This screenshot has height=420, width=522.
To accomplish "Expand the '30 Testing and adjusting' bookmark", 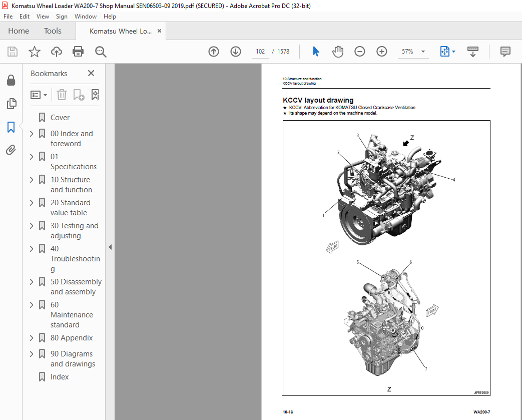I will tap(32, 226).
